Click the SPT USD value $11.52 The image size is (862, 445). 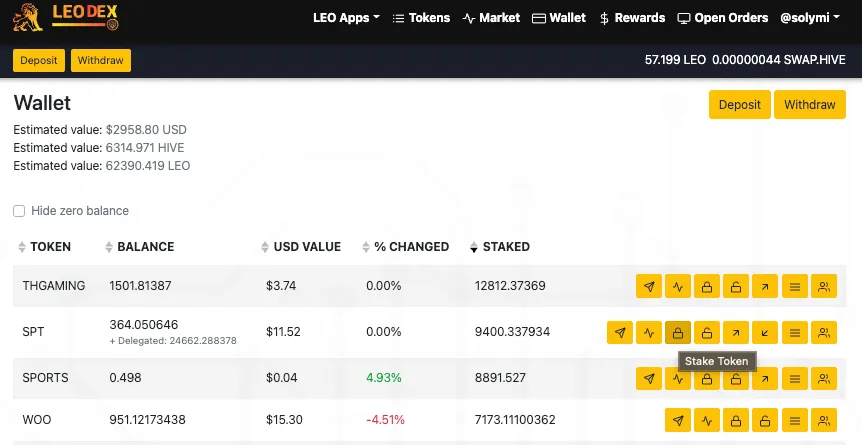point(283,332)
